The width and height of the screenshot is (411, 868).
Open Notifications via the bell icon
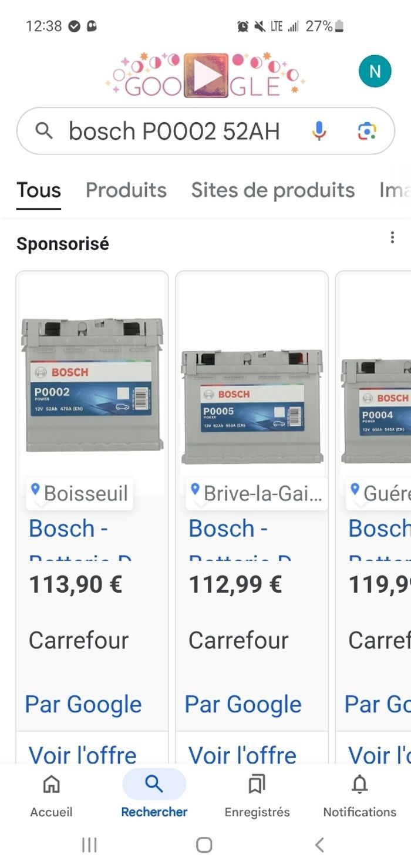coord(359,785)
